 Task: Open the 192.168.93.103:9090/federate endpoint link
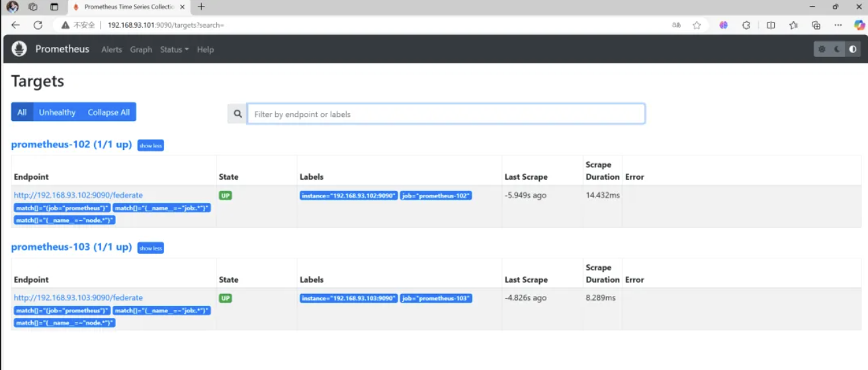(78, 298)
